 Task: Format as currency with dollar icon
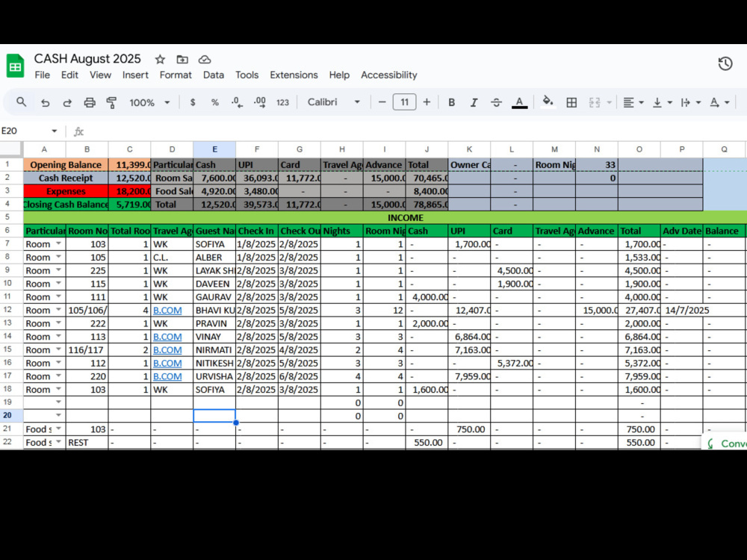[x=193, y=102]
